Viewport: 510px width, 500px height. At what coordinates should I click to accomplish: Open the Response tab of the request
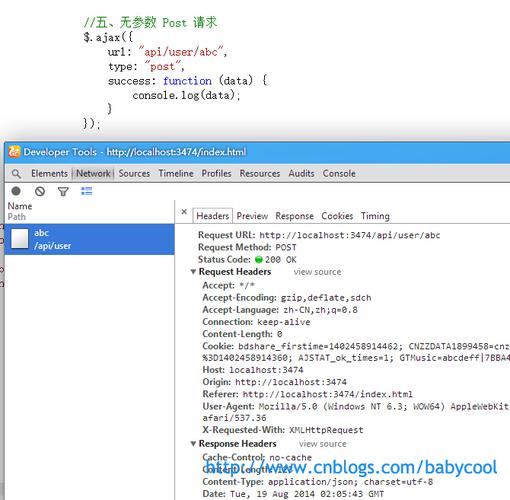click(x=294, y=216)
